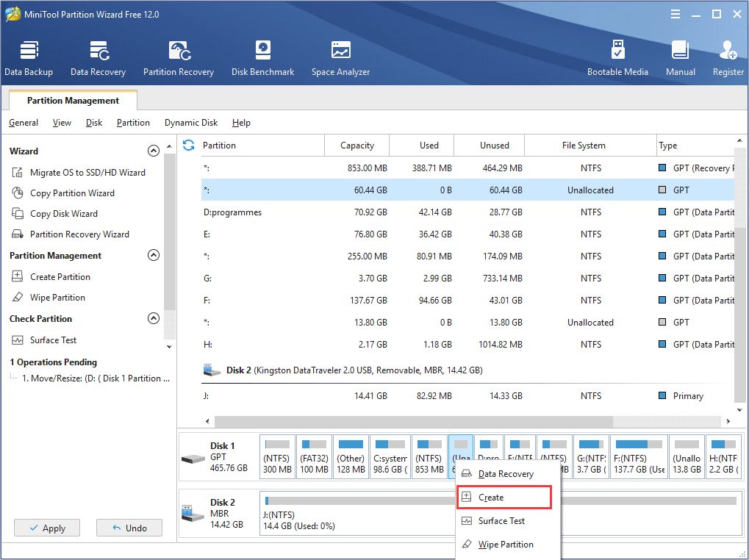This screenshot has width=749, height=560.
Task: Collapse the Check Partition section
Action: 154,318
